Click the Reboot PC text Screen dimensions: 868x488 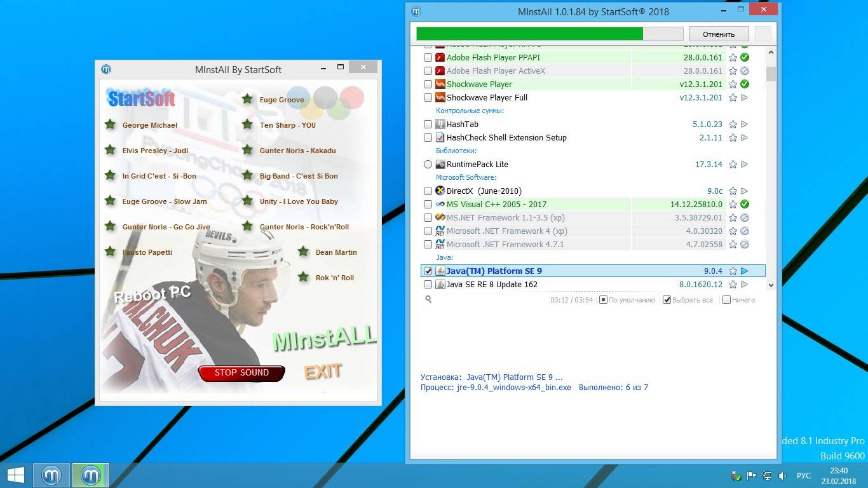coord(152,295)
